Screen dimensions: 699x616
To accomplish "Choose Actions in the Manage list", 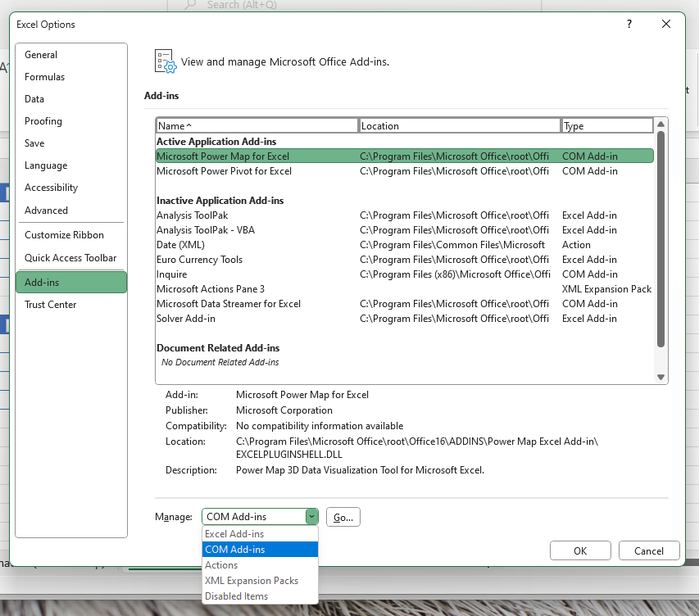I will click(x=260, y=565).
